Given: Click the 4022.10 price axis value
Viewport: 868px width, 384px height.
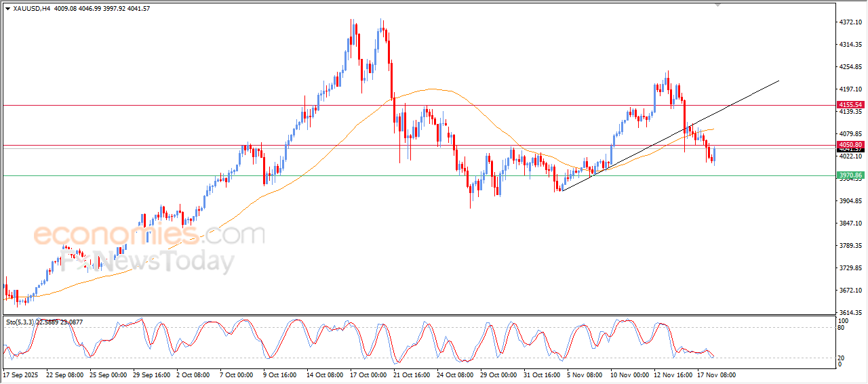Looking at the screenshot, I should (x=850, y=156).
